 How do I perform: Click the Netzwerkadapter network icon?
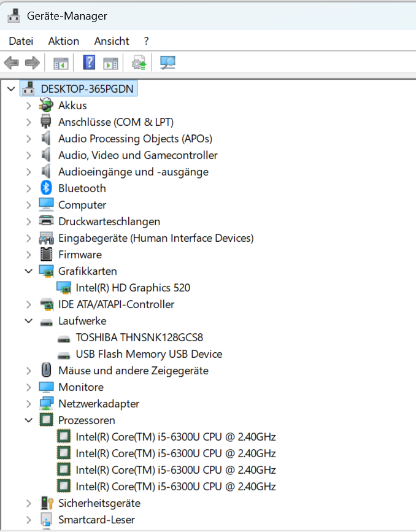tap(46, 403)
